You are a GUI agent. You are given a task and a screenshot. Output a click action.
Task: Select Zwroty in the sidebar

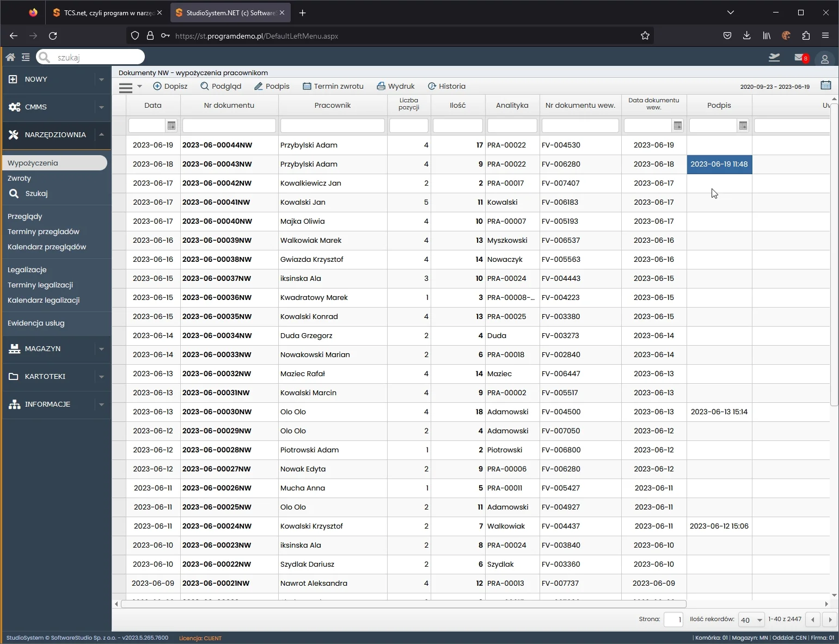[x=20, y=178]
